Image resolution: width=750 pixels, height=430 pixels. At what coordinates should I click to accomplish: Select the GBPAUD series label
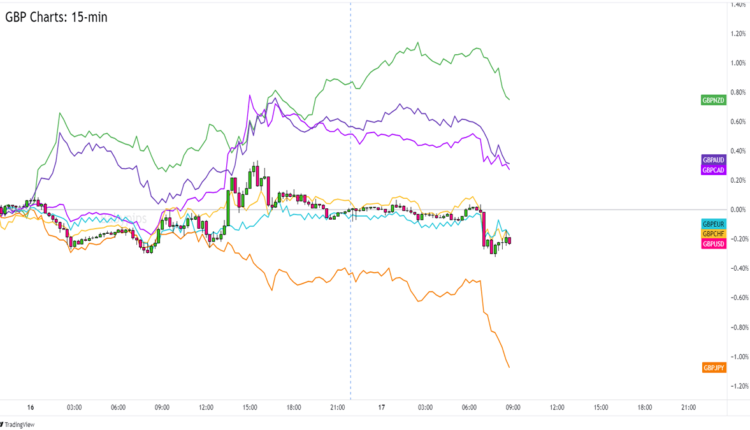(714, 160)
